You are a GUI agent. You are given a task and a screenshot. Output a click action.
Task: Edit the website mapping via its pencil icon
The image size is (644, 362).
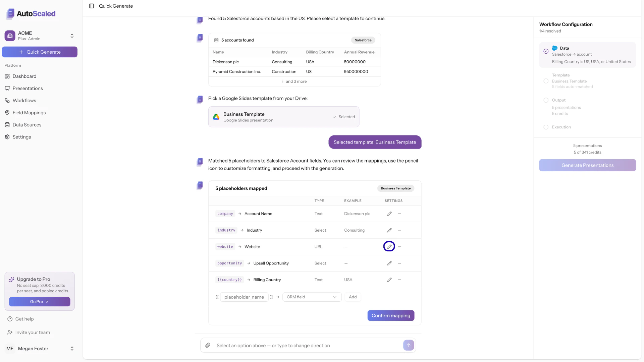click(389, 246)
